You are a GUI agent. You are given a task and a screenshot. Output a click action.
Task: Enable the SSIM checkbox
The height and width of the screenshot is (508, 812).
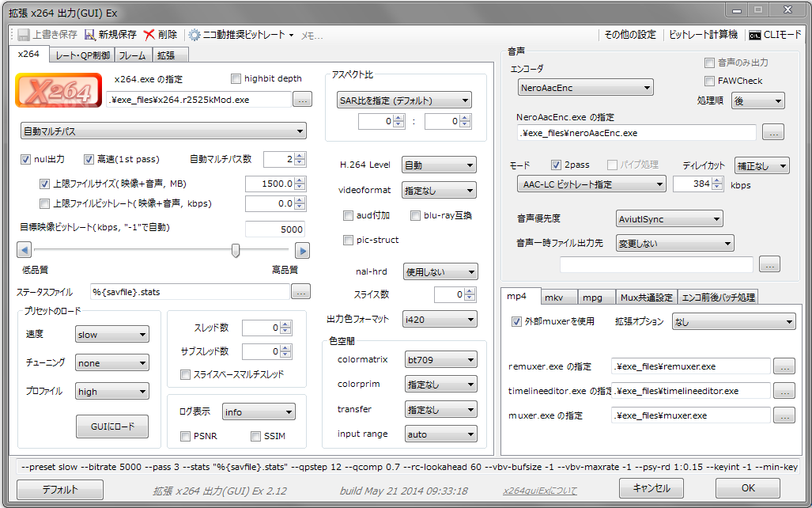pos(255,437)
